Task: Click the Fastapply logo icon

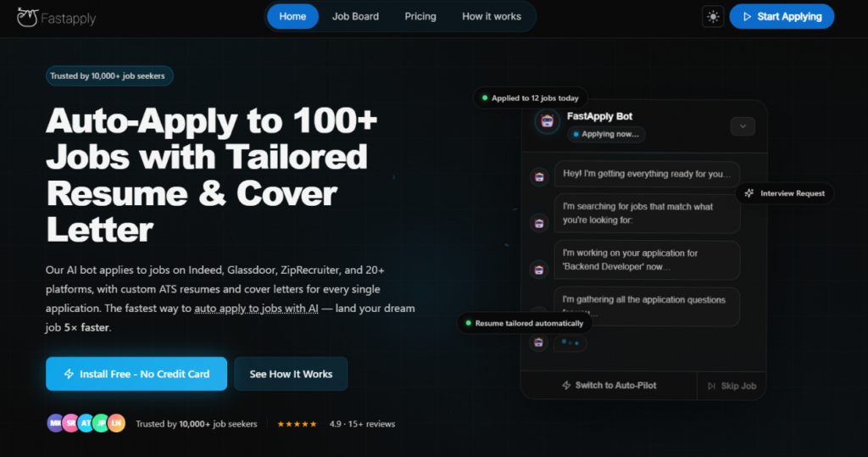Action: coord(26,17)
